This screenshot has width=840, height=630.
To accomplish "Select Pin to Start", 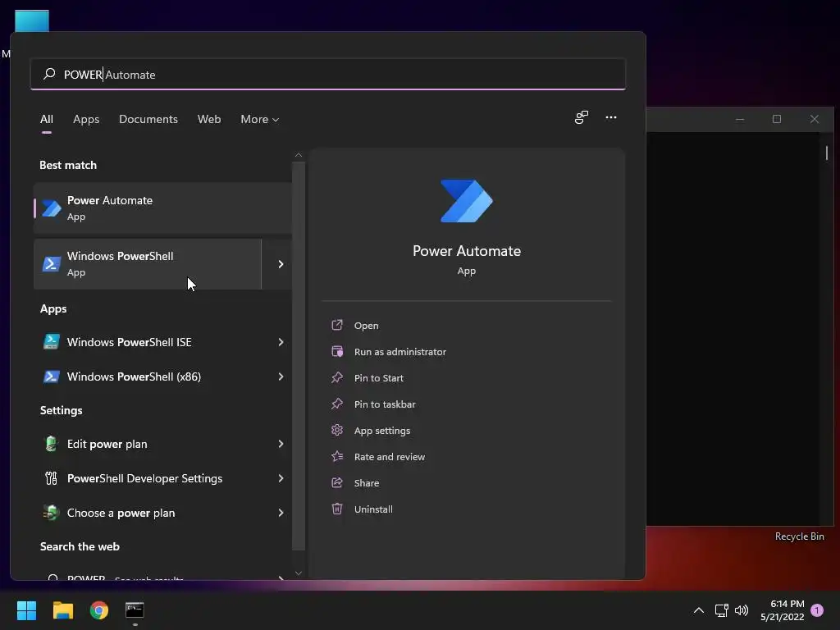I will click(379, 377).
